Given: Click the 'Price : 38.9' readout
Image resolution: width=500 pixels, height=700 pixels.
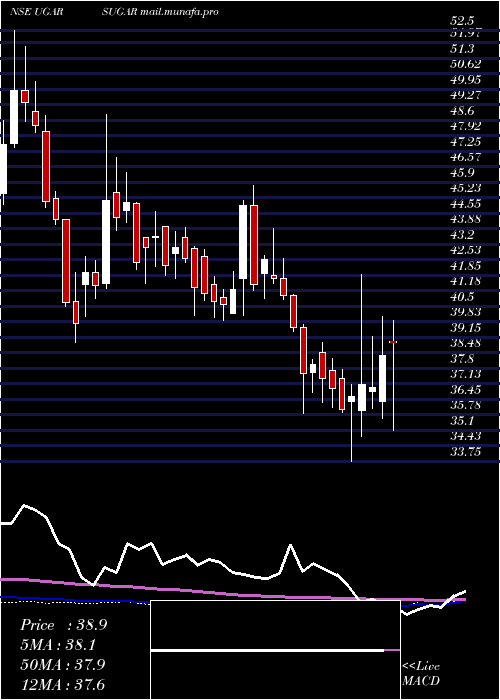Looking at the screenshot, I should 63,625.
